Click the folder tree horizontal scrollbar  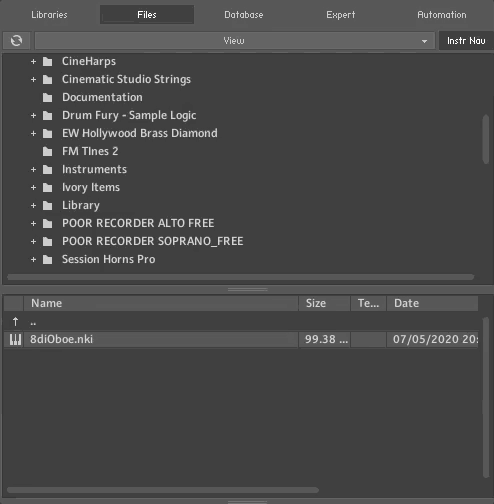click(240, 277)
